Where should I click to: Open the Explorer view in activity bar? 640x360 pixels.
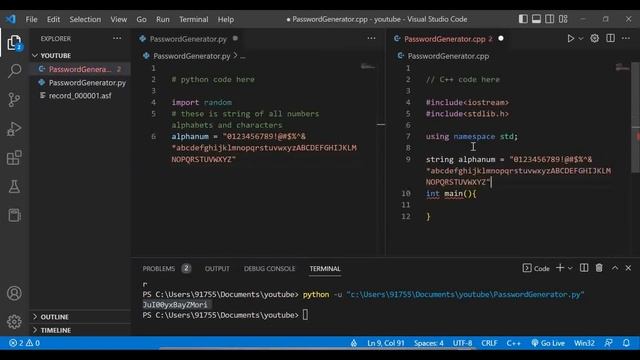pyautogui.click(x=14, y=42)
